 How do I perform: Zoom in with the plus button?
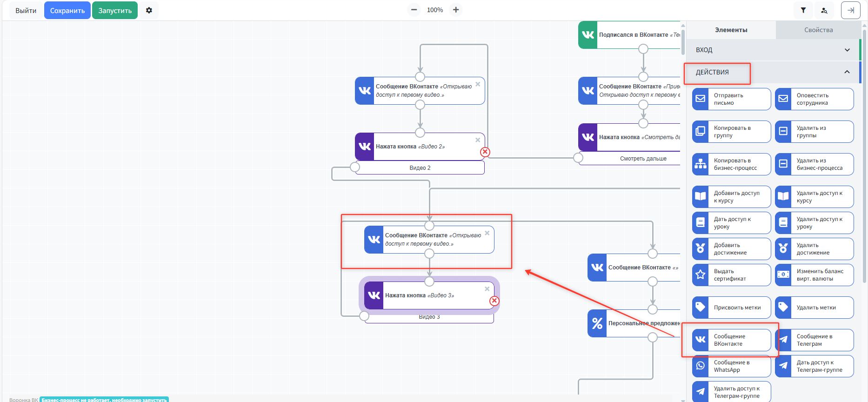tap(456, 10)
